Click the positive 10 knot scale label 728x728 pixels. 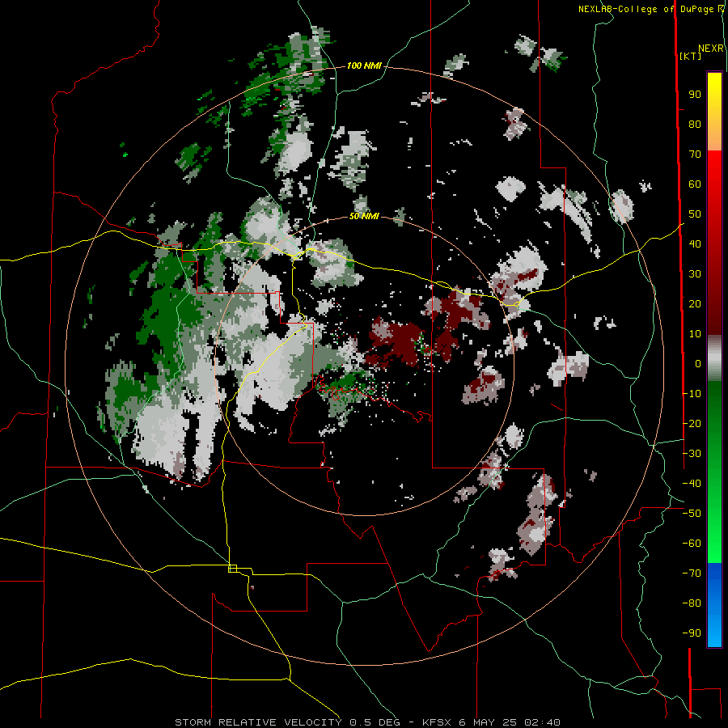pos(695,334)
